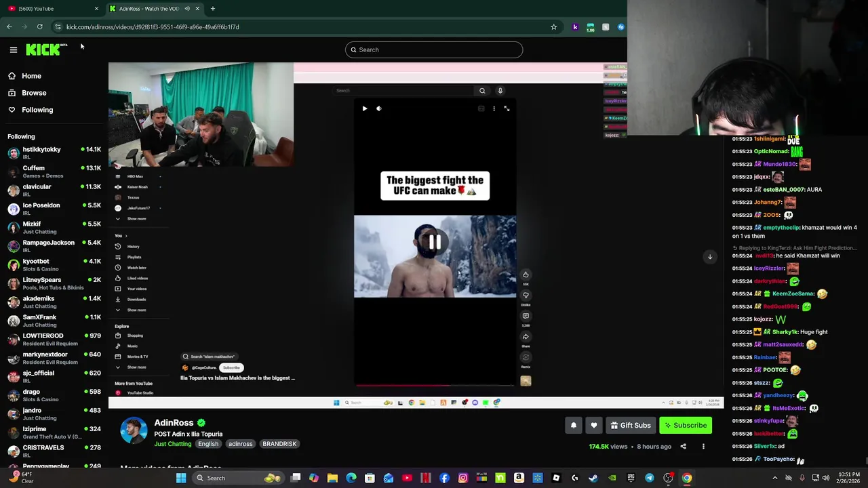Open weather widget showing 64°F
The image size is (868, 488).
pyautogui.click(x=20, y=479)
